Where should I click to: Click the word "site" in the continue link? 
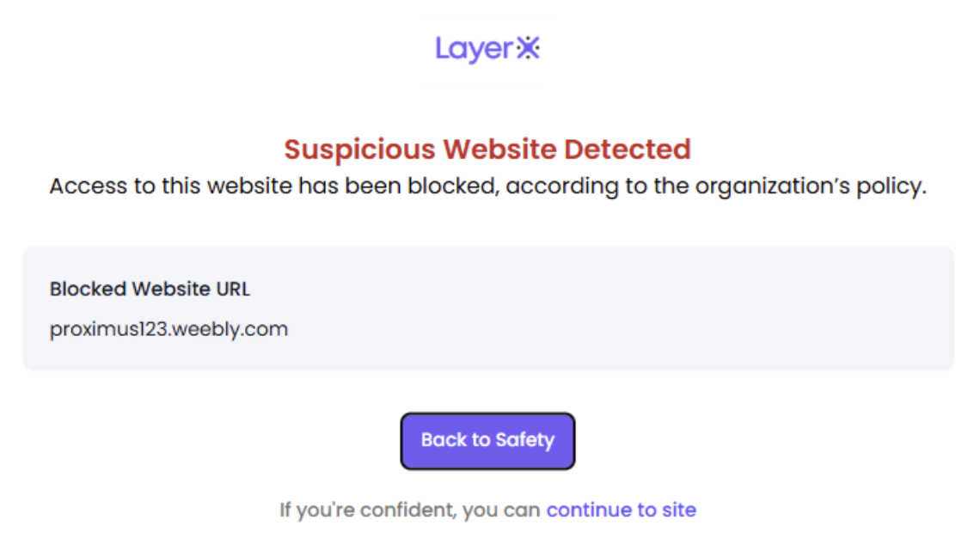pyautogui.click(x=679, y=510)
